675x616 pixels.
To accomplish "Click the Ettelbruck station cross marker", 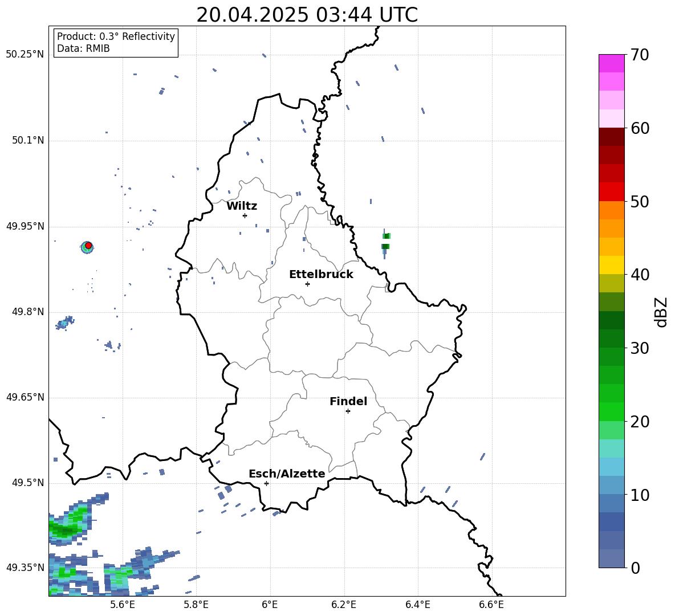I will pyautogui.click(x=307, y=284).
